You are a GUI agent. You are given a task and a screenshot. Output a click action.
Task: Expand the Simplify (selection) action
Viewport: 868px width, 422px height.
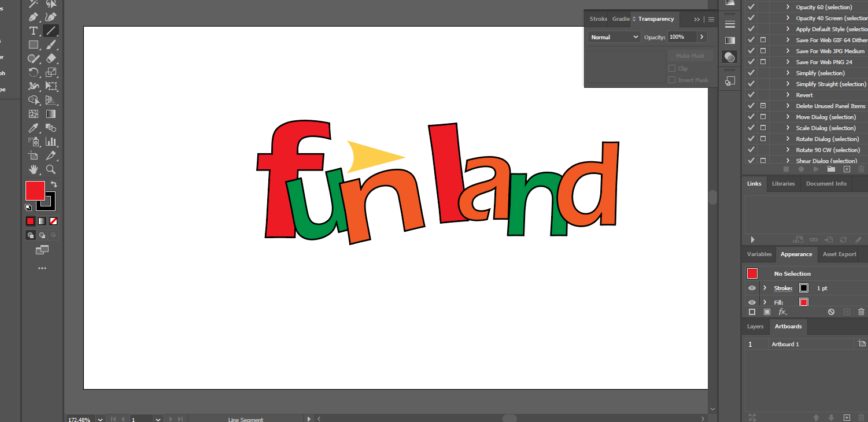click(x=788, y=73)
